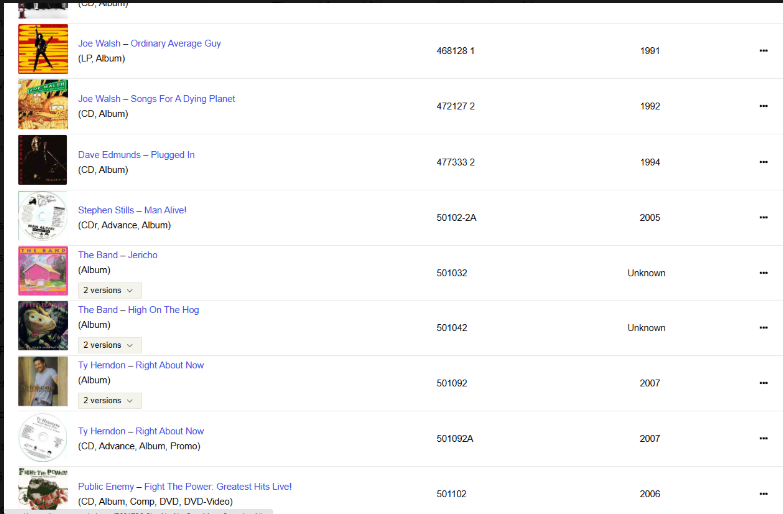Open more options for Right About Now 501092 row
The height and width of the screenshot is (514, 783).
[x=763, y=383]
